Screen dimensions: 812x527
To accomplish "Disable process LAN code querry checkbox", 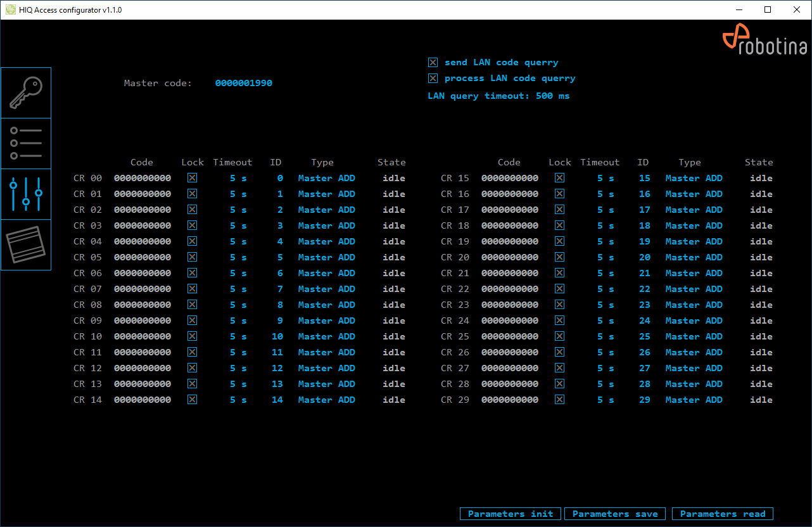I will [x=433, y=79].
